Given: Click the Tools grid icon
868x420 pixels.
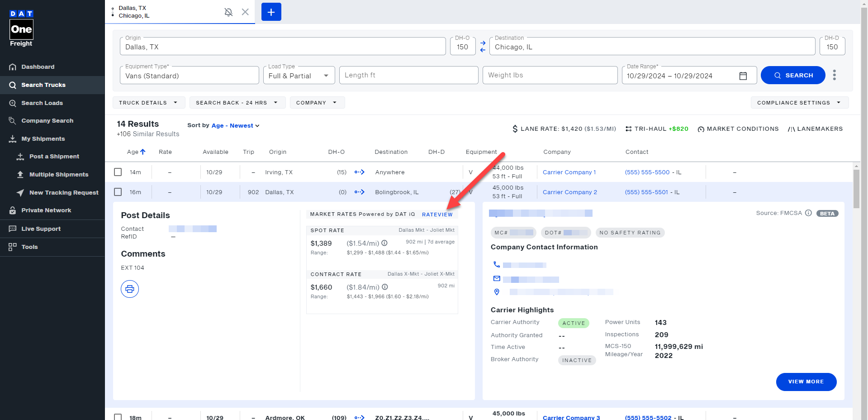Looking at the screenshot, I should 13,247.
